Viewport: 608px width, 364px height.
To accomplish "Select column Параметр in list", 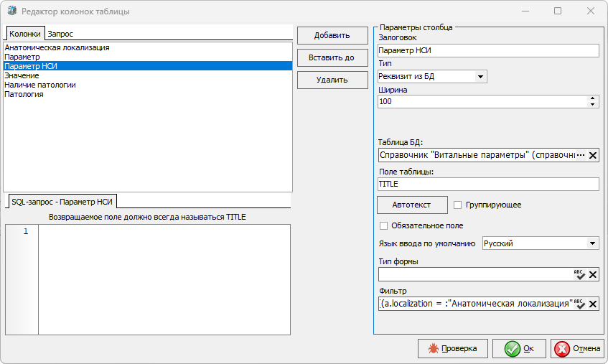I will pos(147,57).
